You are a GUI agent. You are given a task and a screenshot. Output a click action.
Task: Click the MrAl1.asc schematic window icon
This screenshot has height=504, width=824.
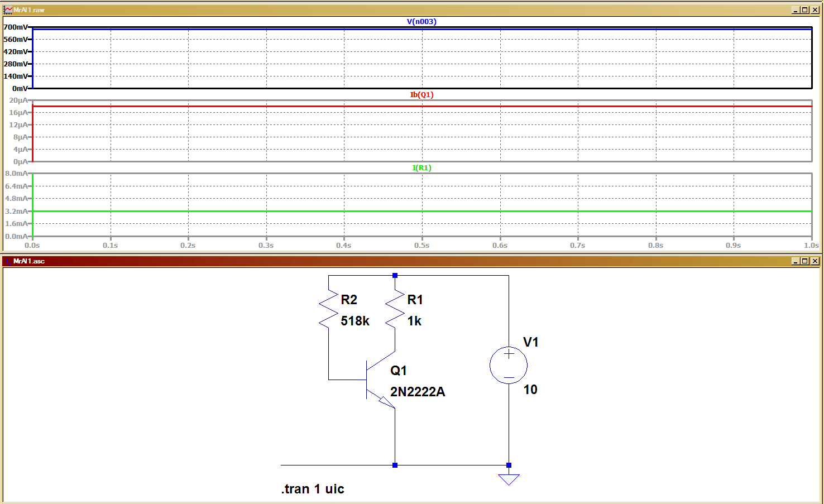(8, 261)
